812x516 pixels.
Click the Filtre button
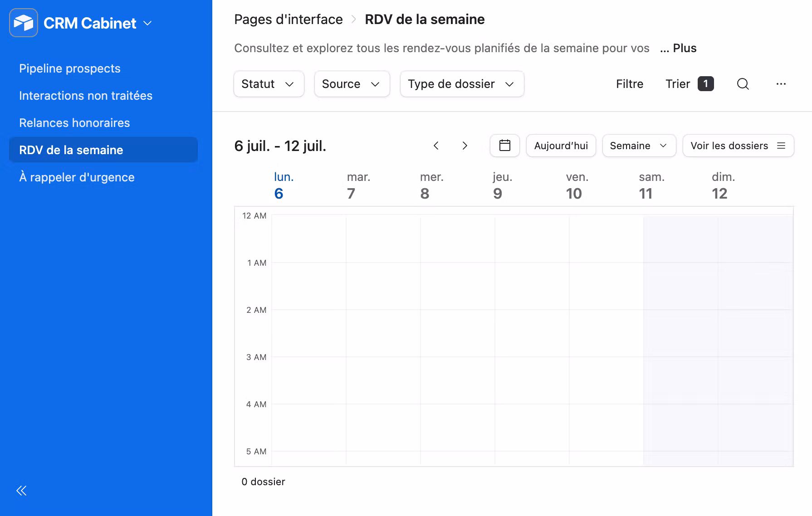click(630, 84)
